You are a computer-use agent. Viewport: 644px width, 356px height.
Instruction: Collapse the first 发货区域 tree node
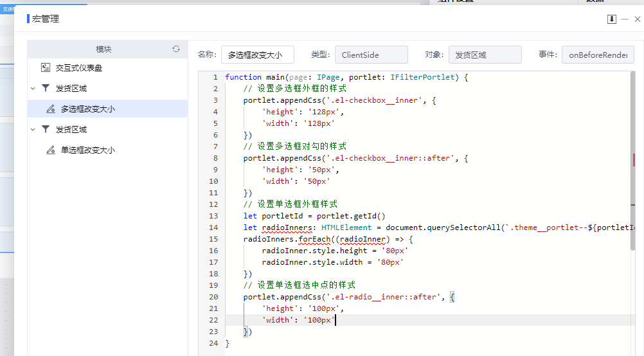coord(33,88)
